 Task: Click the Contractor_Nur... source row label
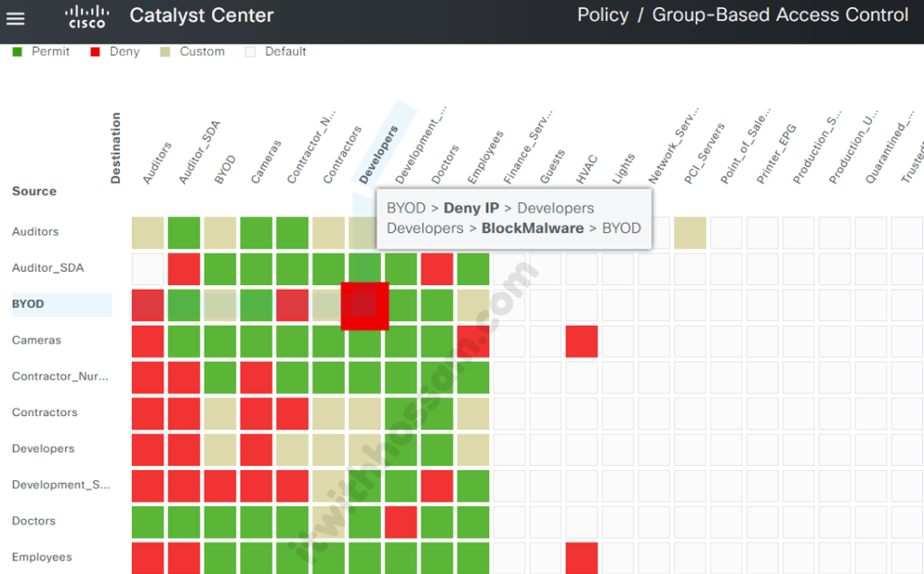pos(60,376)
